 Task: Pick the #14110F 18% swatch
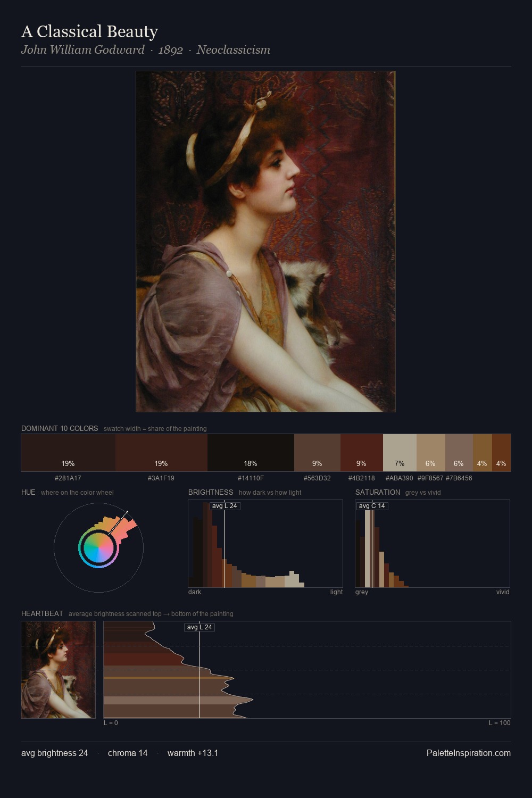[x=251, y=453]
